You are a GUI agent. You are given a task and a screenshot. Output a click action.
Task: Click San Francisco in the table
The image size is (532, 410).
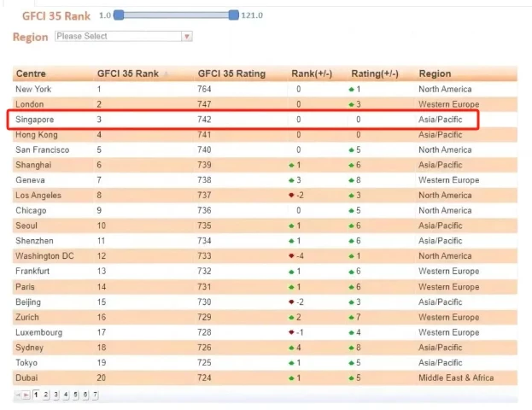pyautogui.click(x=43, y=149)
